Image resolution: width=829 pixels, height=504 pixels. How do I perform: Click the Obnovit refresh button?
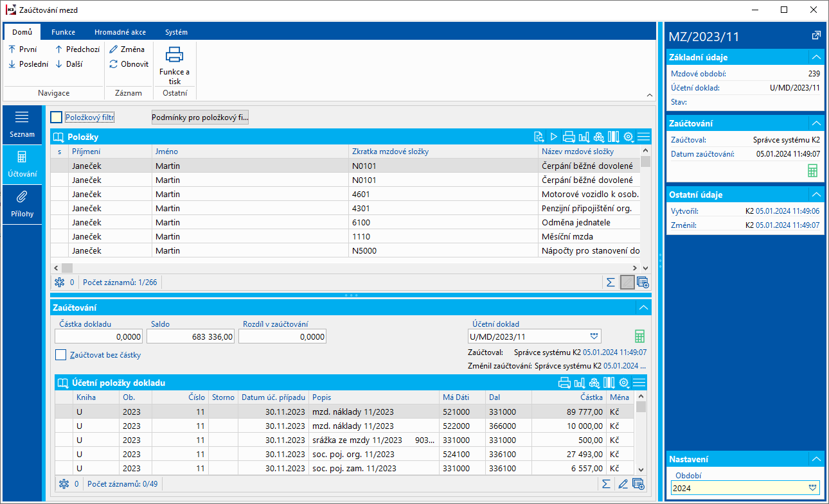pos(129,64)
